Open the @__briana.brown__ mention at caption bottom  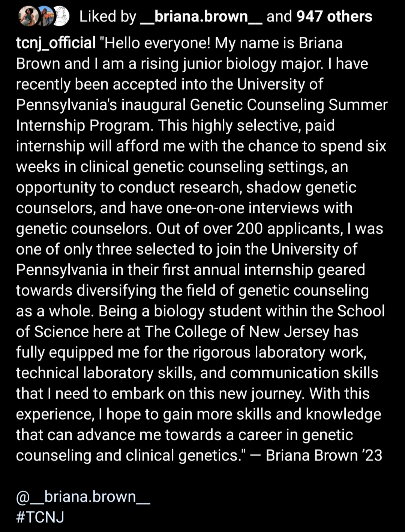[83, 496]
